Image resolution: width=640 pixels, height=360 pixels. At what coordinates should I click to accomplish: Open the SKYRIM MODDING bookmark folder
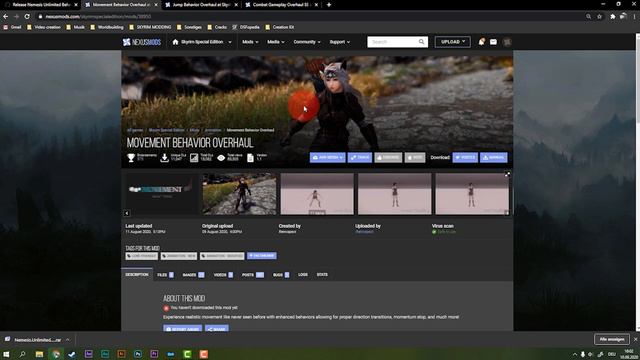click(150, 27)
